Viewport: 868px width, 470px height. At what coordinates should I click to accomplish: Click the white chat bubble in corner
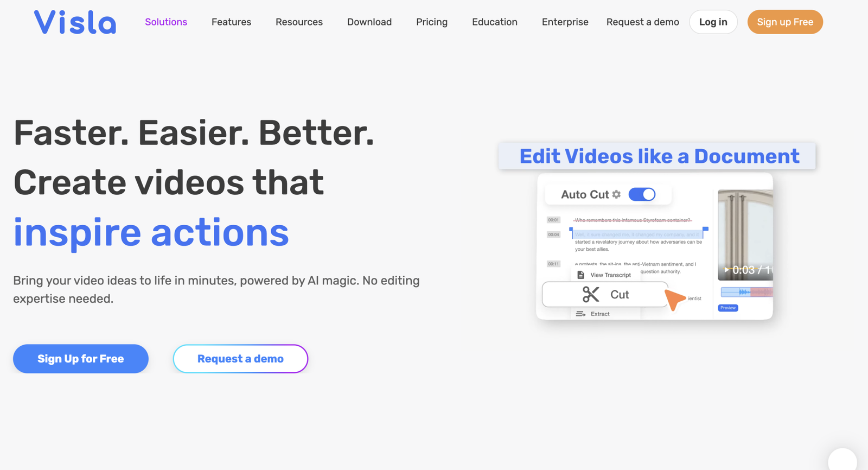[x=843, y=459]
